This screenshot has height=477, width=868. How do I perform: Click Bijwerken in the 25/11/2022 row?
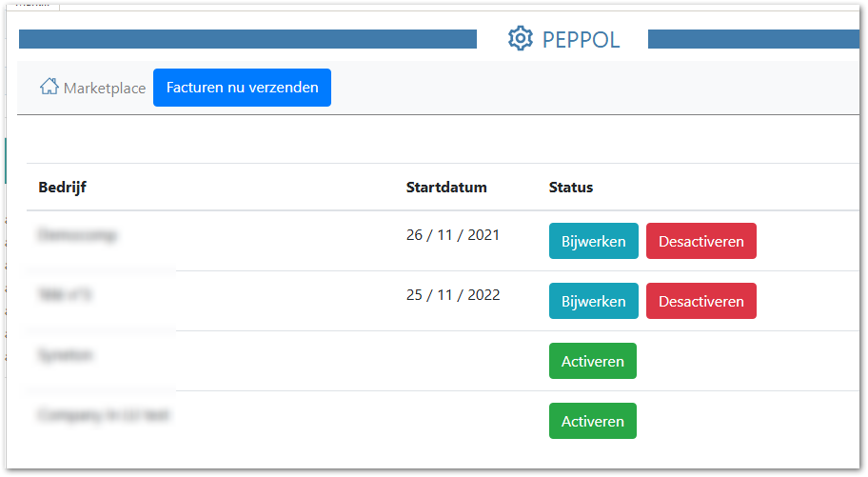593,301
